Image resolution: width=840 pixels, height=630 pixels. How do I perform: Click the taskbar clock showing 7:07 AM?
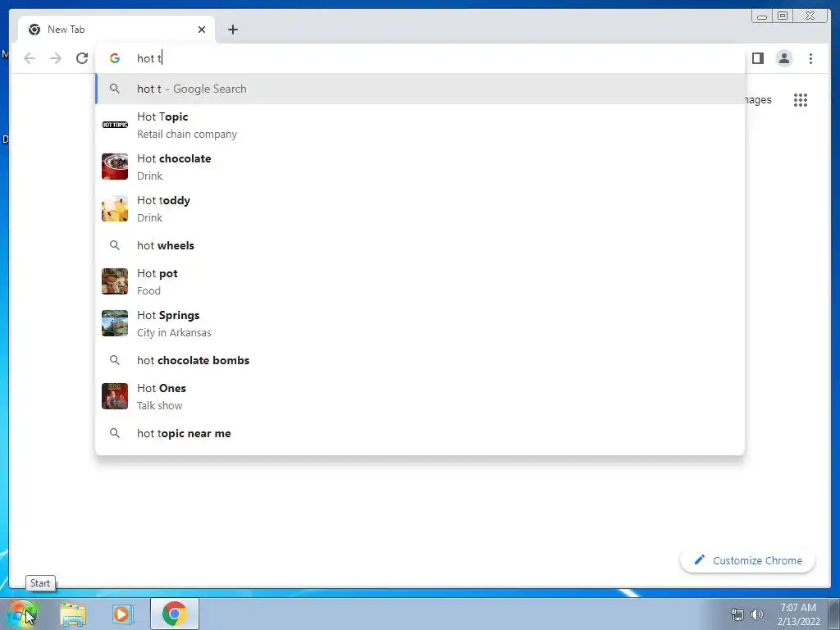click(798, 614)
